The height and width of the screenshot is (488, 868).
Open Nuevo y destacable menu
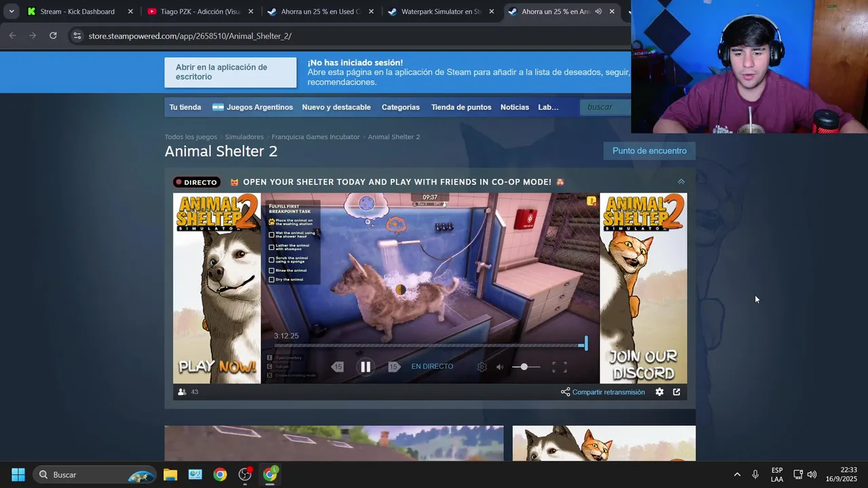coord(336,107)
